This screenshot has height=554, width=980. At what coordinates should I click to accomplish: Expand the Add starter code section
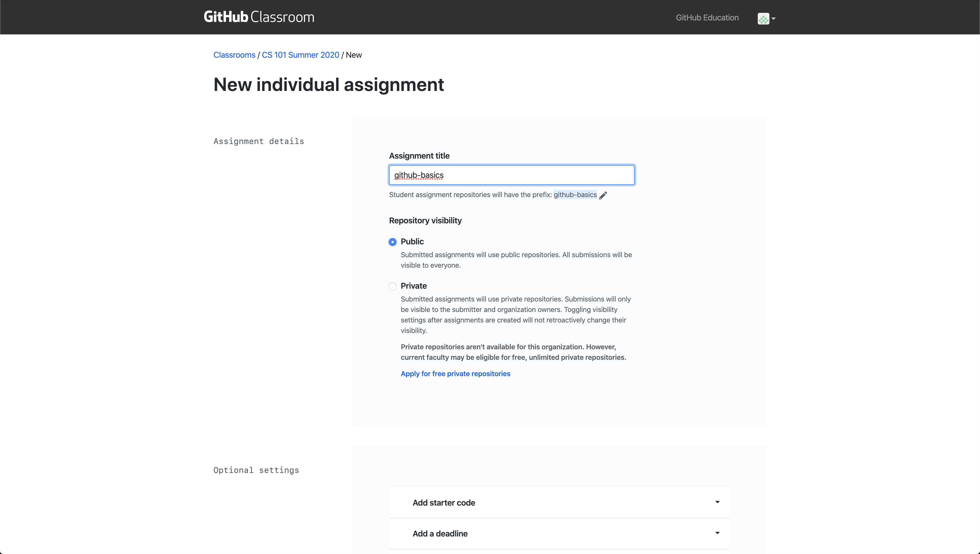tap(559, 503)
